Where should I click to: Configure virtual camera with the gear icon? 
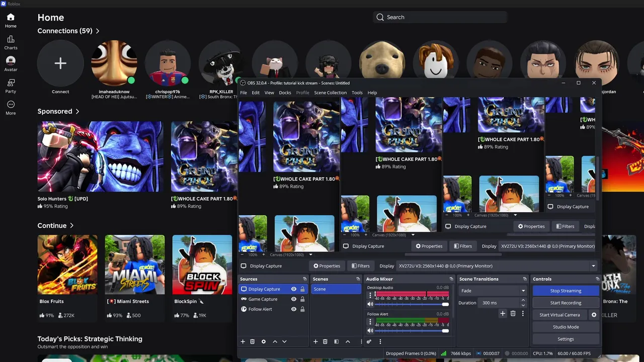point(594,315)
